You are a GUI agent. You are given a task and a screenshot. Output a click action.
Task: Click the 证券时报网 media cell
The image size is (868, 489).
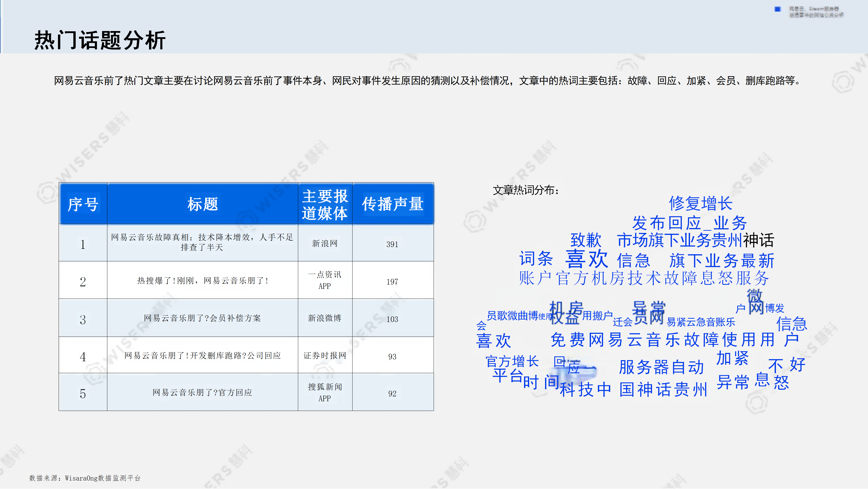[325, 355]
